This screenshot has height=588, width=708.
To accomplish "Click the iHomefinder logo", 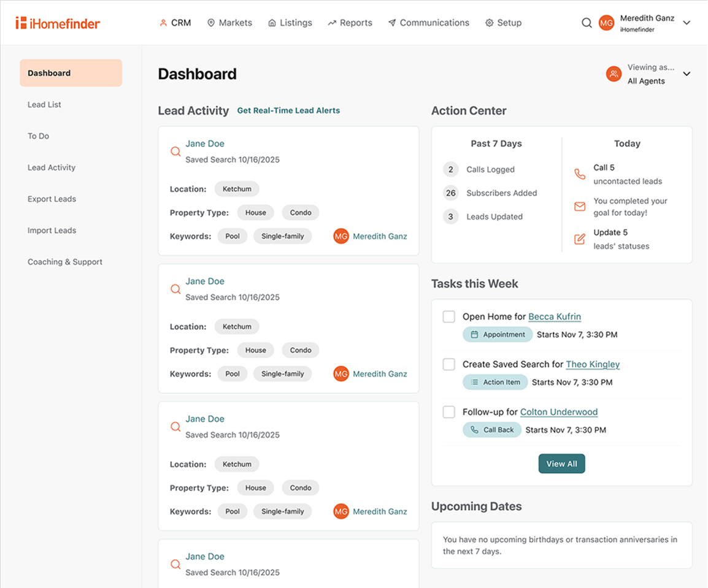I will click(58, 23).
